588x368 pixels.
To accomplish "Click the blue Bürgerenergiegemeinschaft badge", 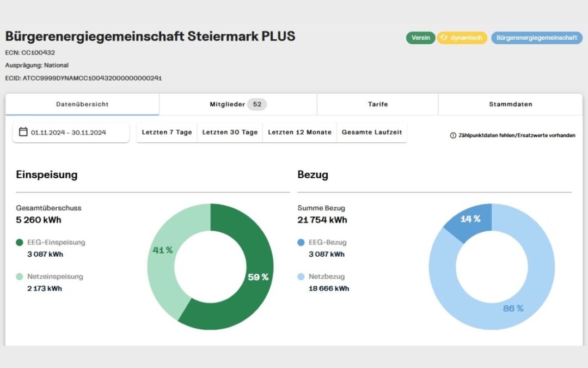I will [x=536, y=38].
